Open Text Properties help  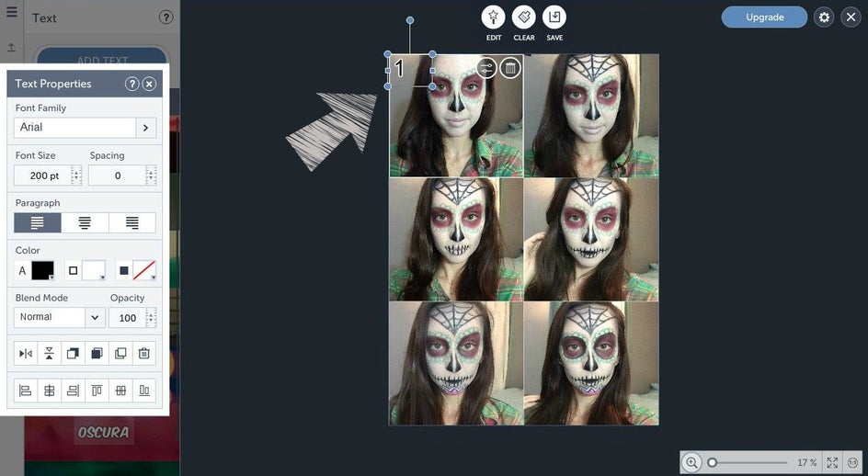[131, 84]
